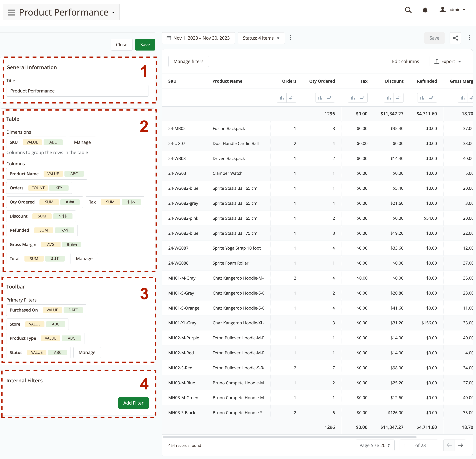Click the Edit columns button
Image resolution: width=476 pixels, height=459 pixels.
405,61
